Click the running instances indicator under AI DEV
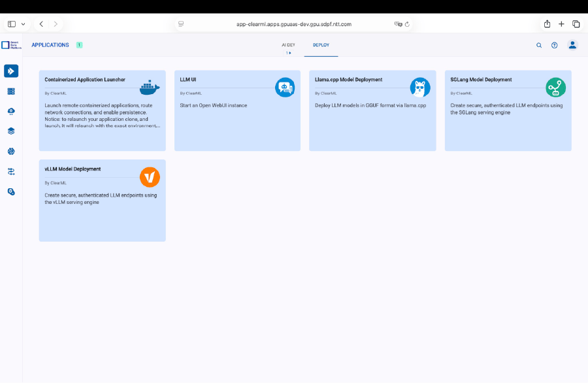Image resolution: width=588 pixels, height=383 pixels. (288, 53)
